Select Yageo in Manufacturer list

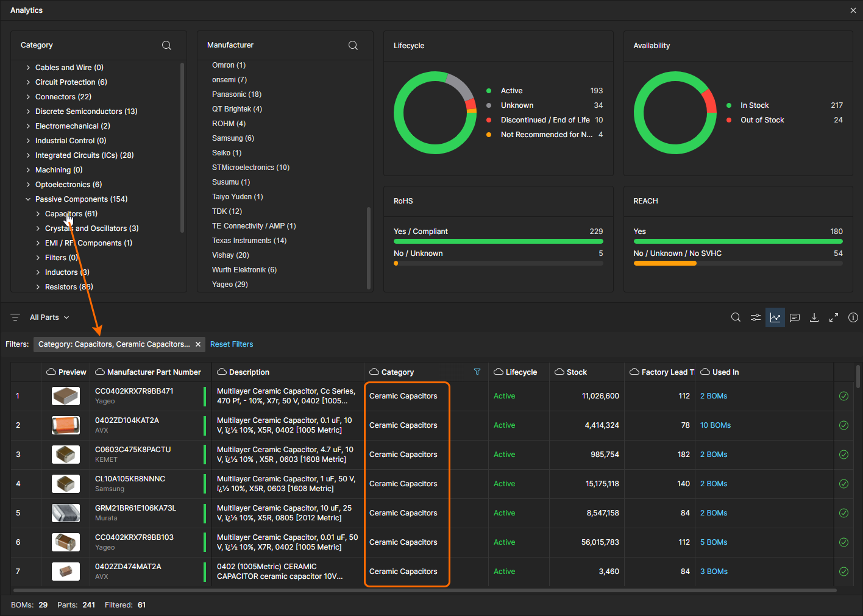[230, 285]
